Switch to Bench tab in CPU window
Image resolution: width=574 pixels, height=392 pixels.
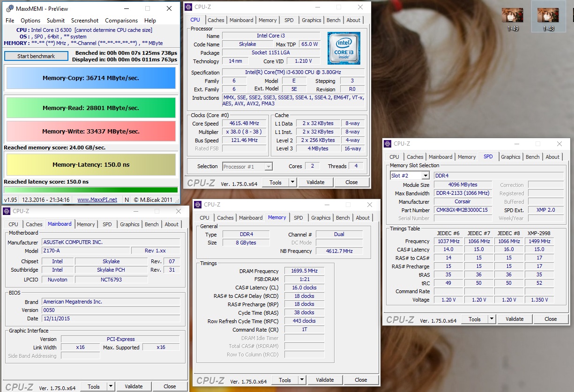point(334,20)
